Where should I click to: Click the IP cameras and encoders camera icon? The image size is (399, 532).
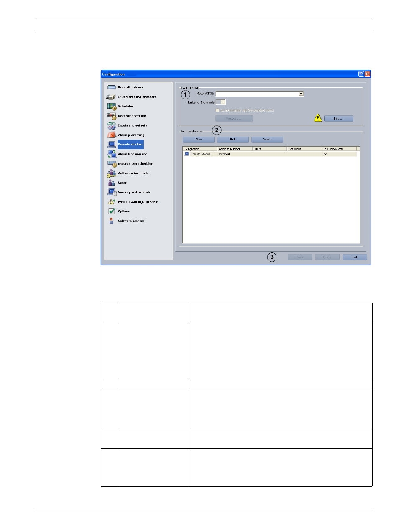click(111, 97)
